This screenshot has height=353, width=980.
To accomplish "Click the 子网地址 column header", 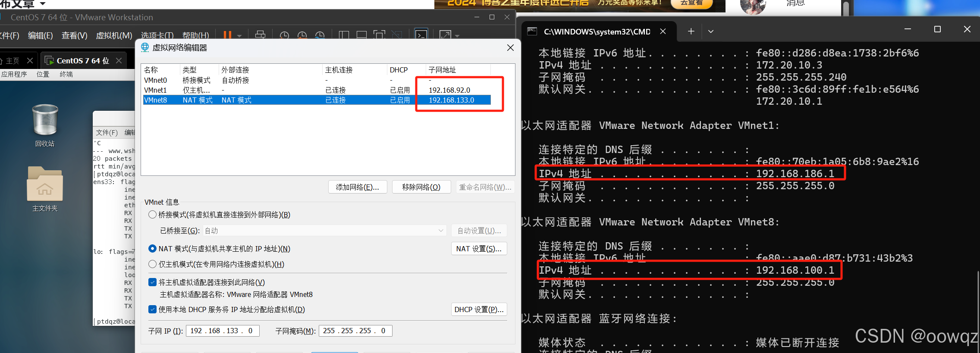I will (458, 70).
